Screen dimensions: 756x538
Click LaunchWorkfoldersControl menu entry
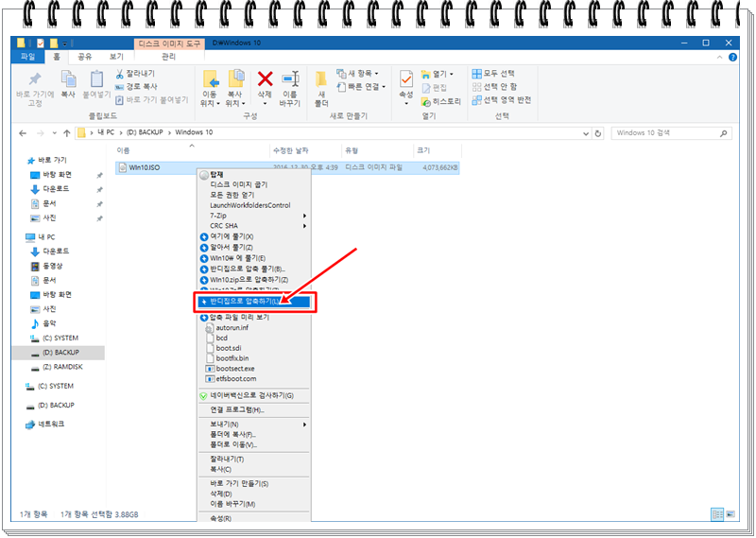(x=253, y=205)
